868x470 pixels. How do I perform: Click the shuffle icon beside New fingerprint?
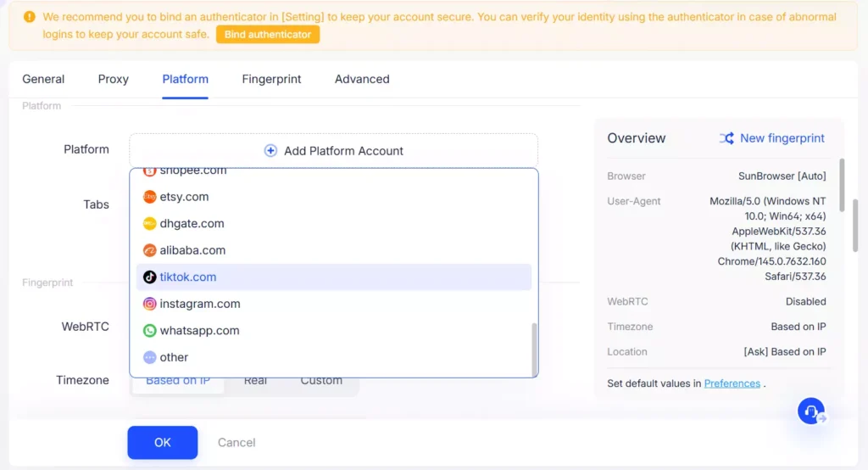point(726,138)
